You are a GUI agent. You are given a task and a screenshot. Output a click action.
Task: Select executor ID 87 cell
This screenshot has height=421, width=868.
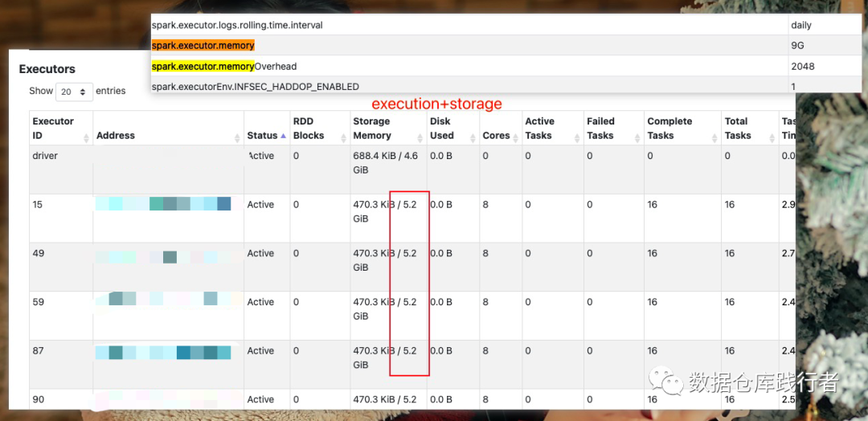(39, 351)
